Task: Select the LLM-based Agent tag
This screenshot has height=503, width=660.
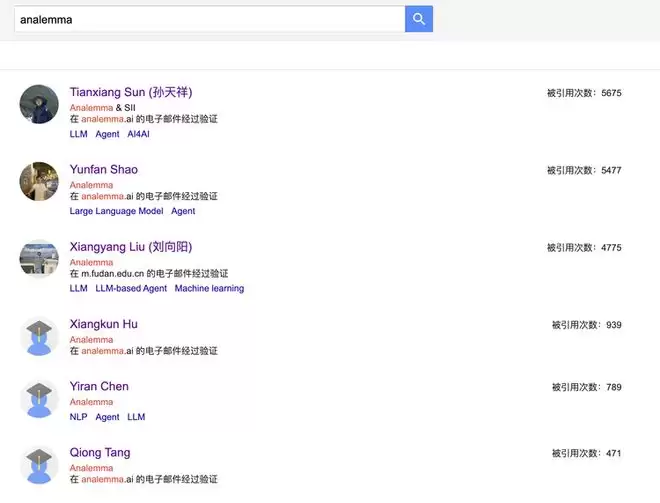Action: tap(131, 288)
